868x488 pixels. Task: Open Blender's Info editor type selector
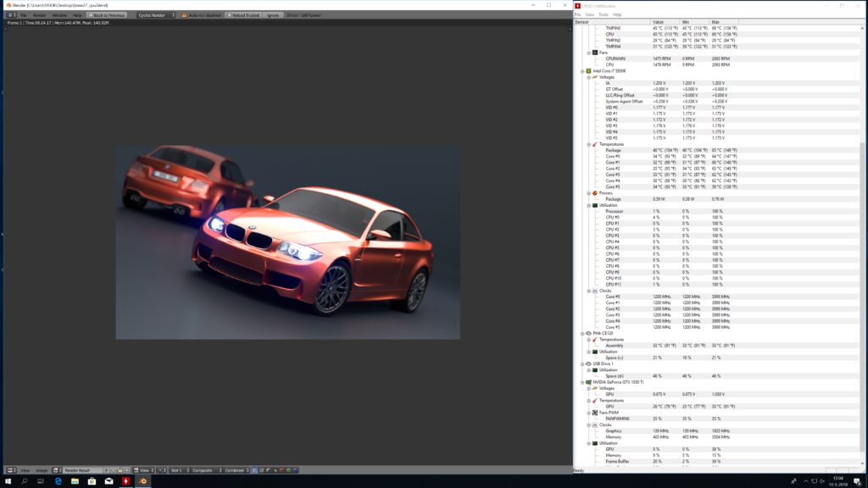pos(12,15)
